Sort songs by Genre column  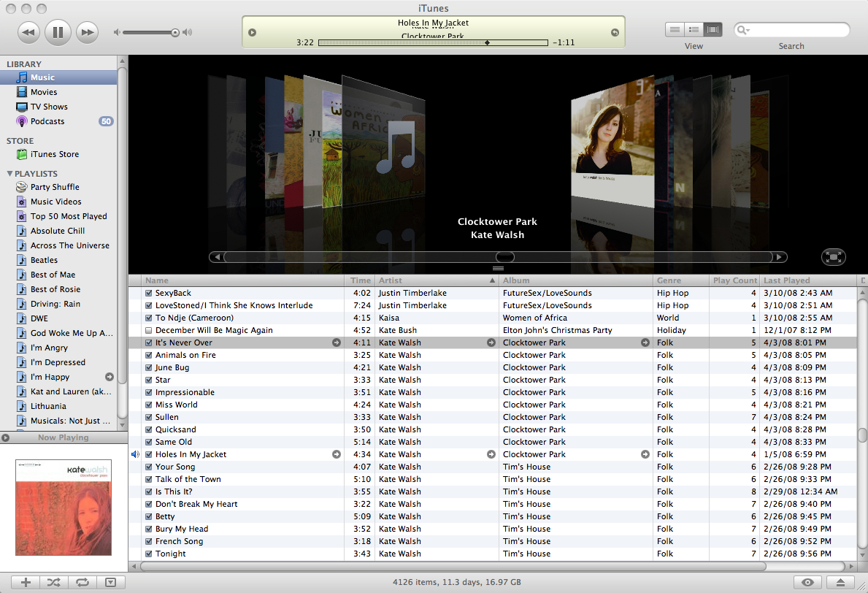pyautogui.click(x=681, y=280)
